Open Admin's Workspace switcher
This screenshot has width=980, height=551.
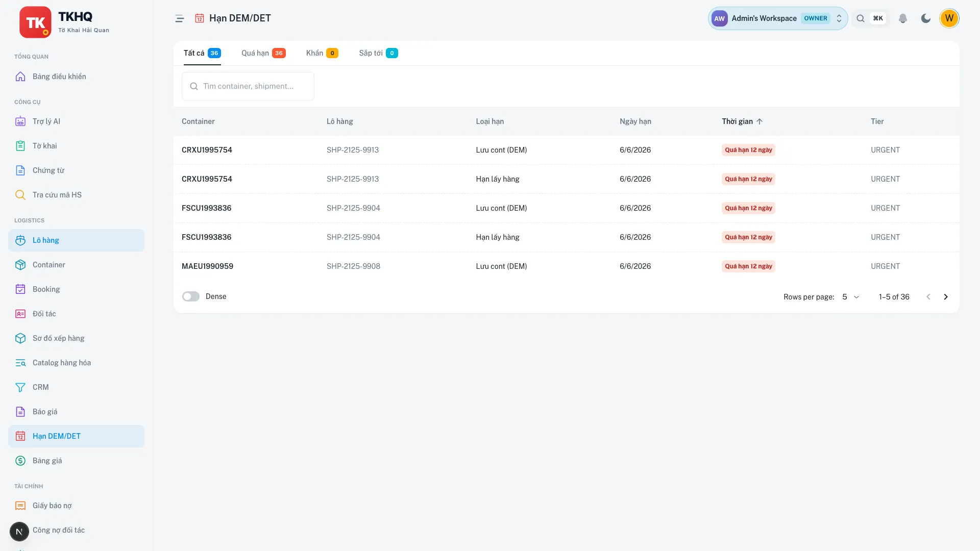778,18
